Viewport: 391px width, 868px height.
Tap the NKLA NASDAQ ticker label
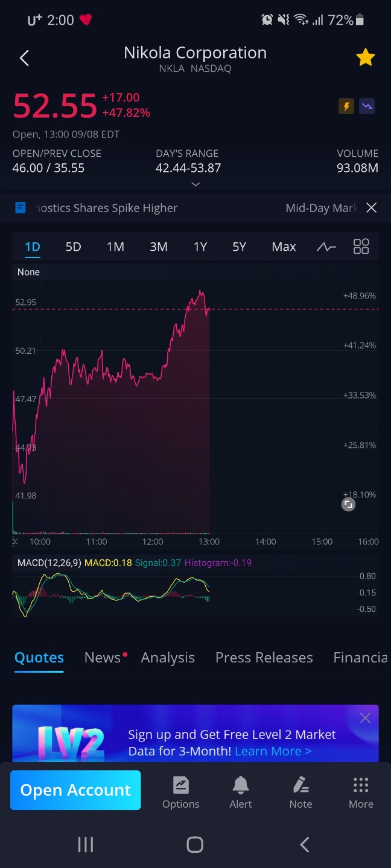(x=195, y=69)
